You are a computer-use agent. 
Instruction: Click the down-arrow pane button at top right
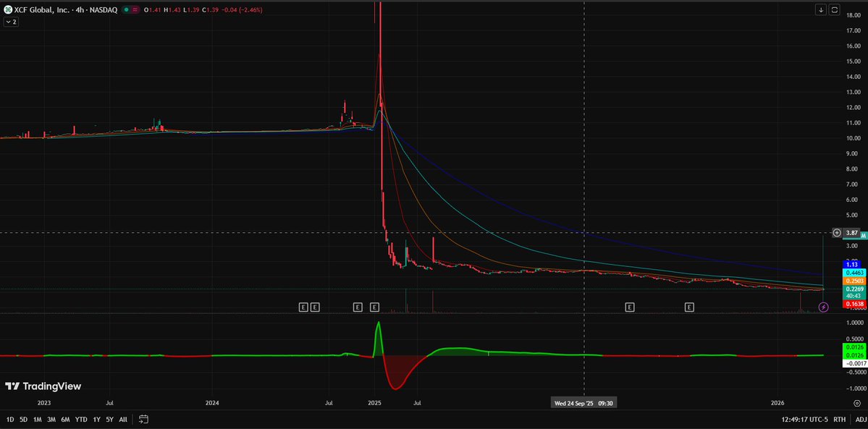(821, 9)
